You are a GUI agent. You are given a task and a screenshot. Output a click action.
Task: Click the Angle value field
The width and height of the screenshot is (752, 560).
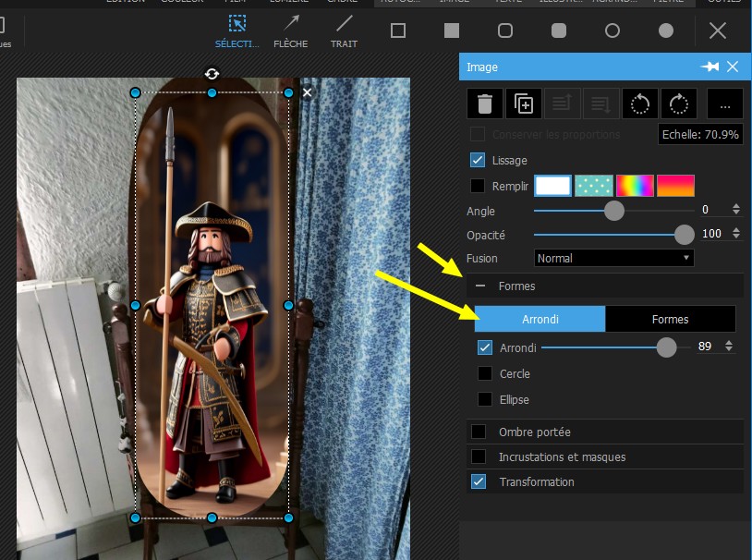[x=713, y=210]
